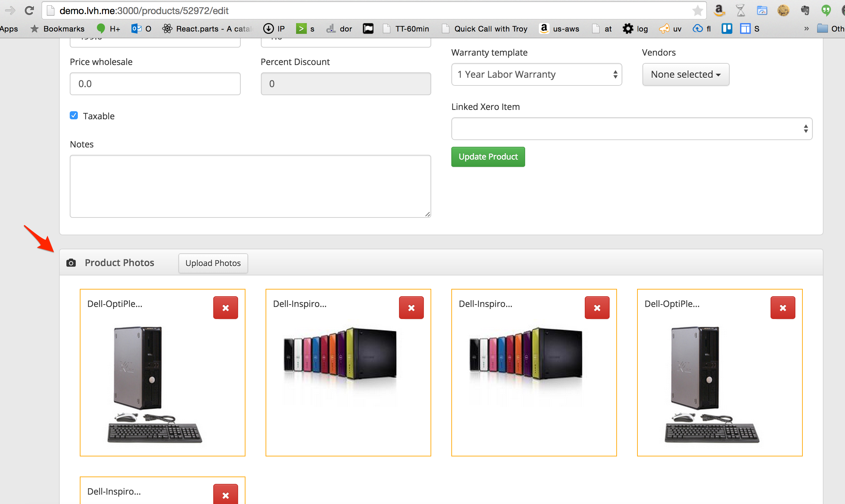The height and width of the screenshot is (504, 845).
Task: Open the Trello bookmark icon
Action: tap(726, 29)
